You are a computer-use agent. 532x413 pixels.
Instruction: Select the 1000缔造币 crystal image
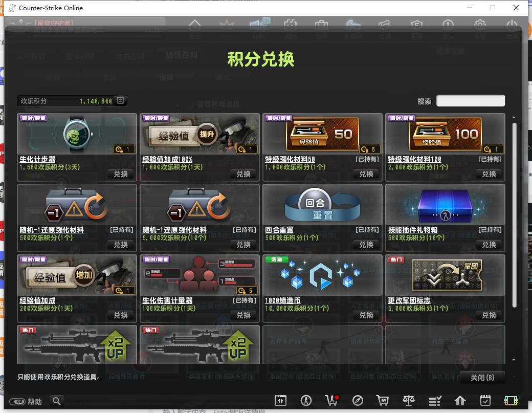click(x=323, y=275)
